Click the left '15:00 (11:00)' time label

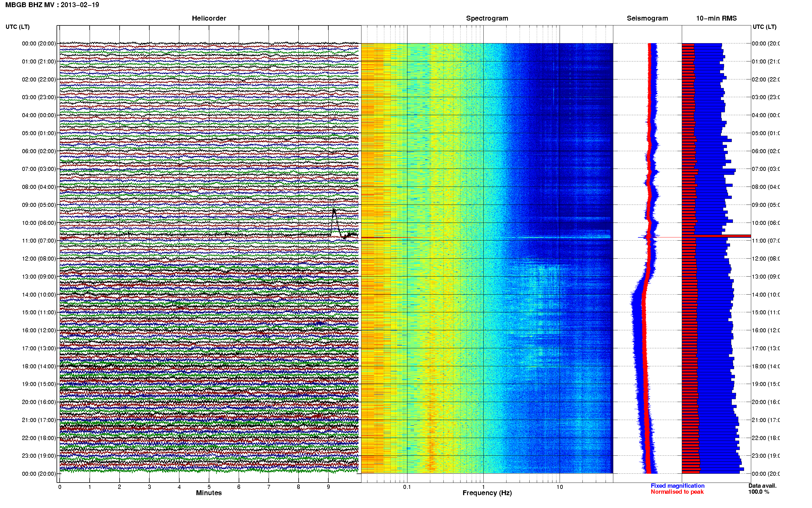tap(39, 313)
